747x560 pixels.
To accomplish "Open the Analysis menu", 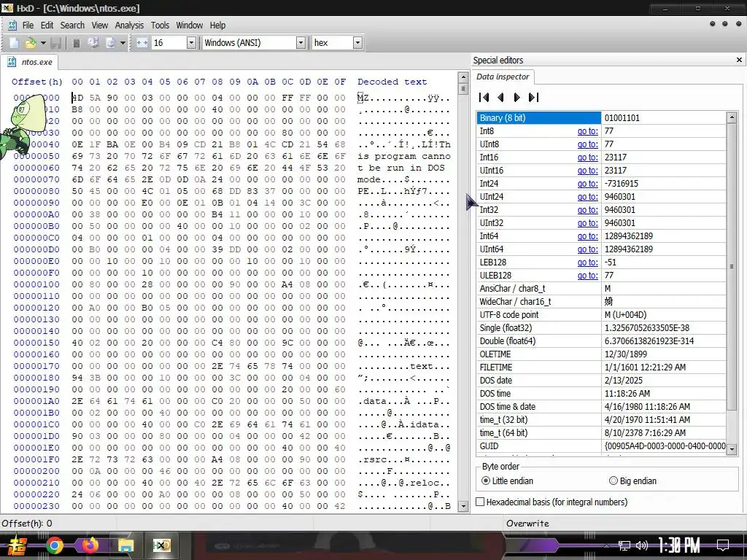I will pos(129,26).
